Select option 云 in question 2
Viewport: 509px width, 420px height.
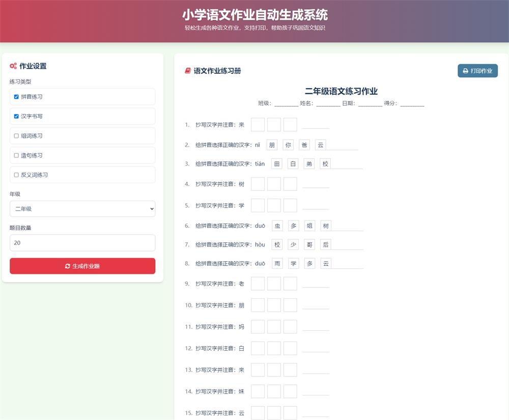320,145
